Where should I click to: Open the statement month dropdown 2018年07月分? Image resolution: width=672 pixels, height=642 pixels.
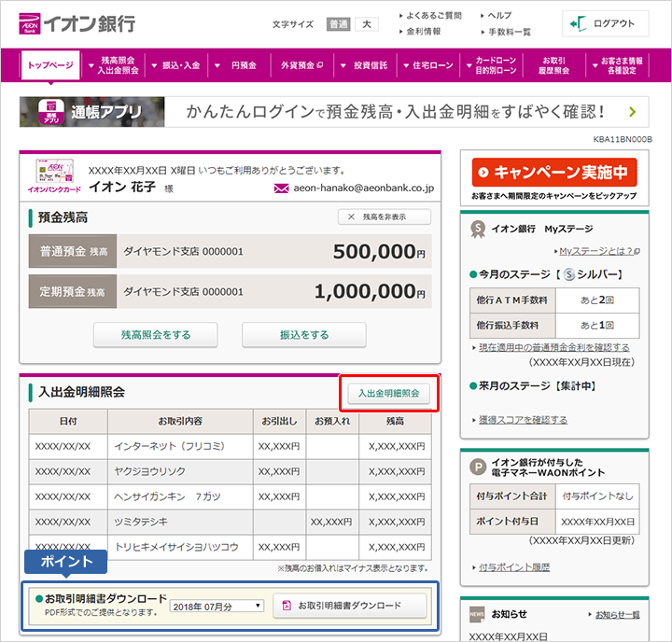pyautogui.click(x=217, y=606)
